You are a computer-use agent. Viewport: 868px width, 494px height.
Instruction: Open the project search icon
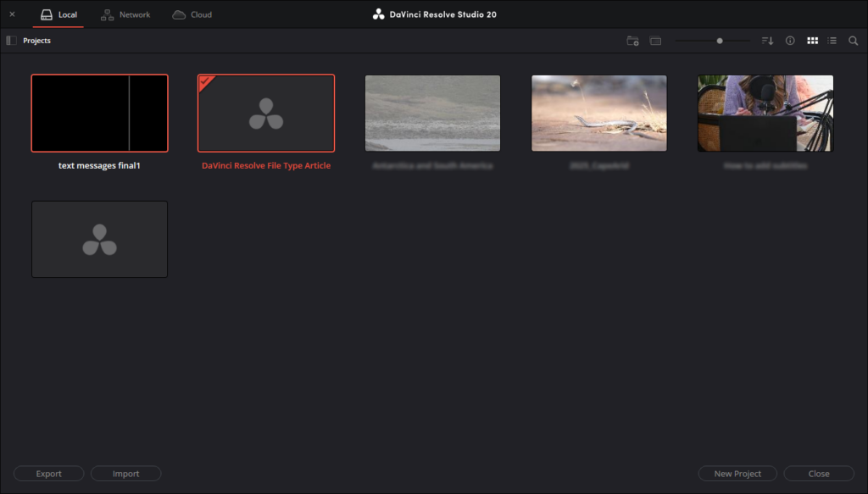click(x=853, y=41)
